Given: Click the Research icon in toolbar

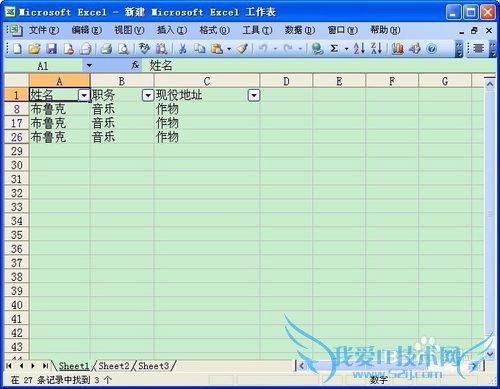Looking at the screenshot, I should (x=162, y=49).
